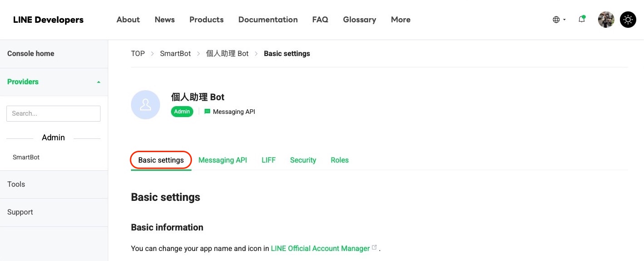Open the globe language selector
This screenshot has width=644, height=261.
[559, 20]
